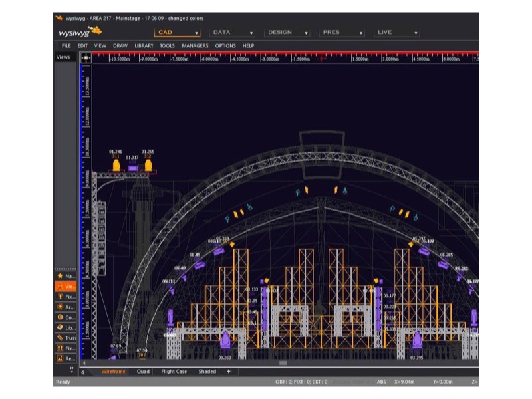532x399 pixels.
Task: Select the orange Views shortcut icon
Action: (x=61, y=286)
